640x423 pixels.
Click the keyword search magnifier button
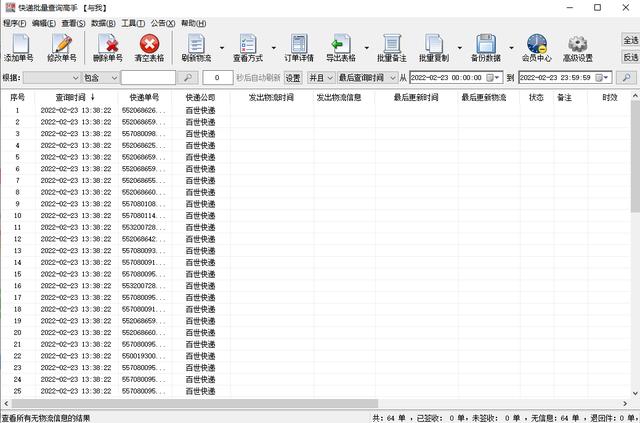188,78
